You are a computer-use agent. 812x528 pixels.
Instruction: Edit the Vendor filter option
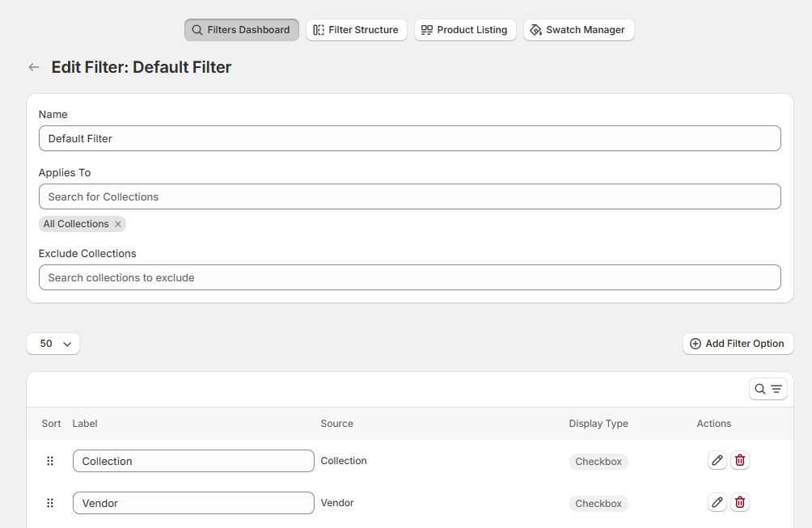717,503
